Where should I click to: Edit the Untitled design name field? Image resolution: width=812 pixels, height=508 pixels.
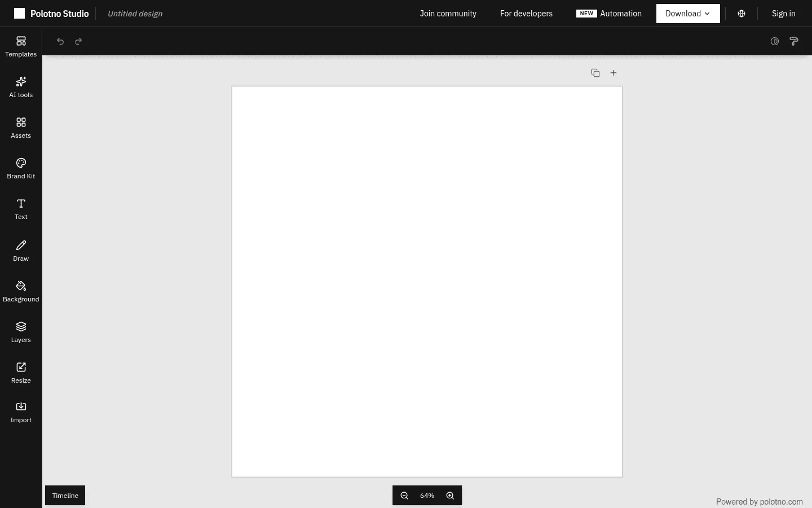pos(135,14)
